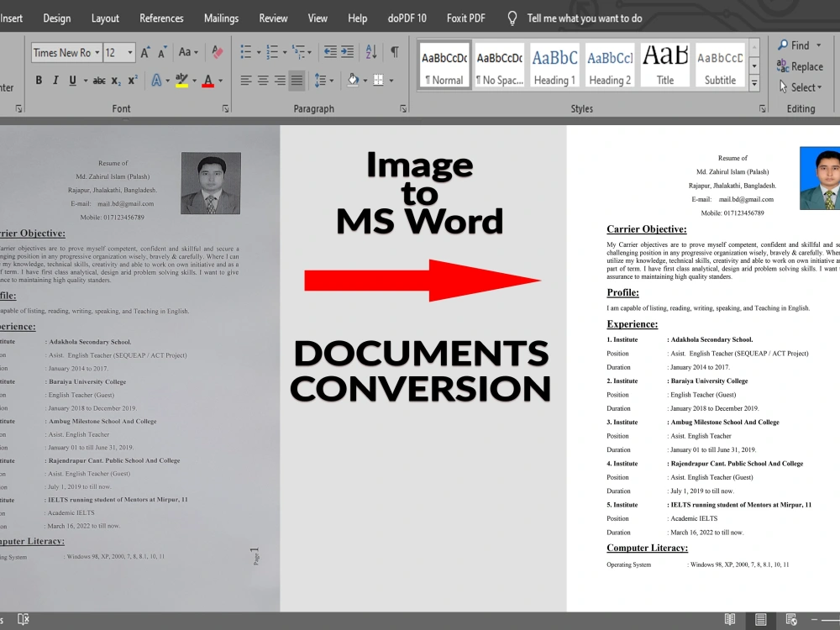Switch to the Mailings tab
This screenshot has height=630, width=840.
pyautogui.click(x=221, y=18)
